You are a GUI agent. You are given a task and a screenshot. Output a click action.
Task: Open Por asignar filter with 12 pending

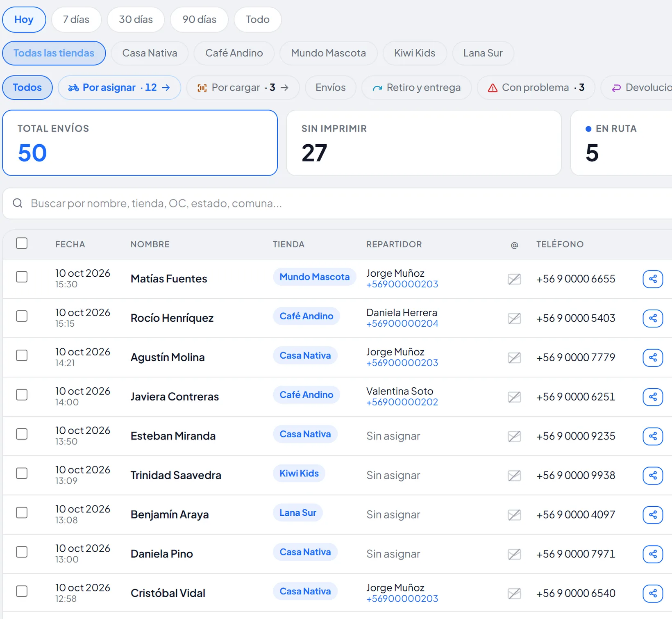(x=119, y=88)
